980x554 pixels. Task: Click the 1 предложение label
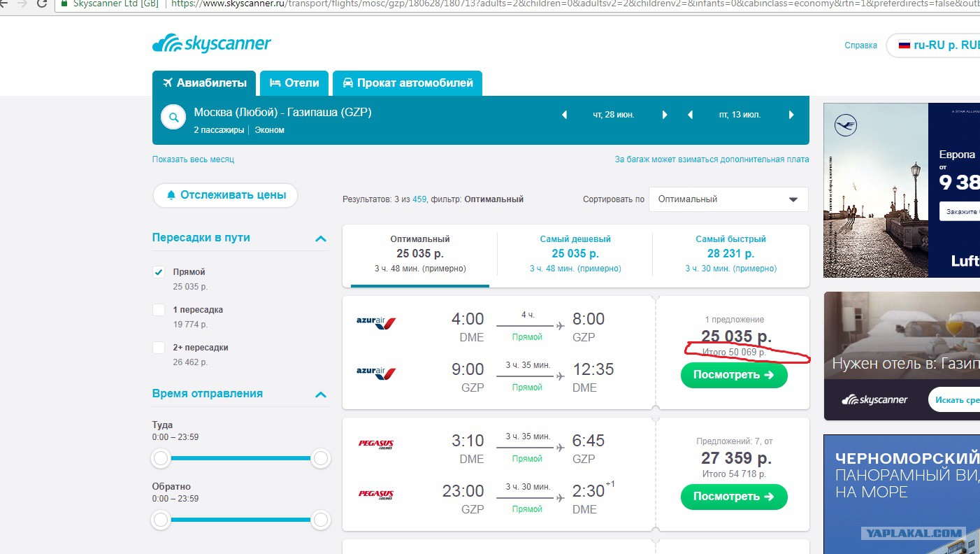[x=734, y=320]
